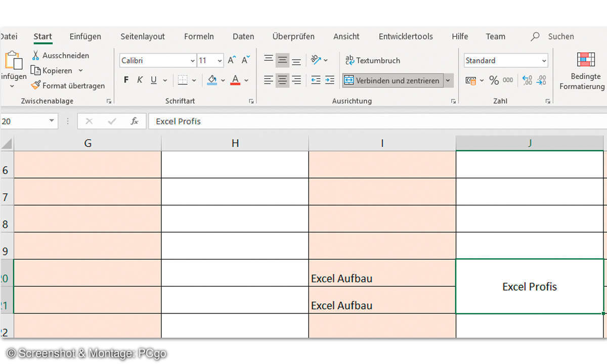The width and height of the screenshot is (607, 364).
Task: Select cell containing Excel Profis
Action: [x=529, y=287]
